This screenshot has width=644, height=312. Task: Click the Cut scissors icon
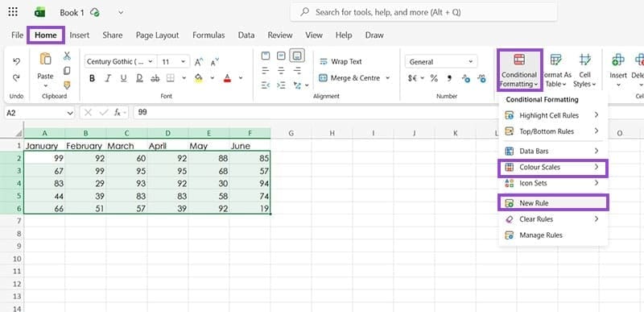(x=67, y=56)
